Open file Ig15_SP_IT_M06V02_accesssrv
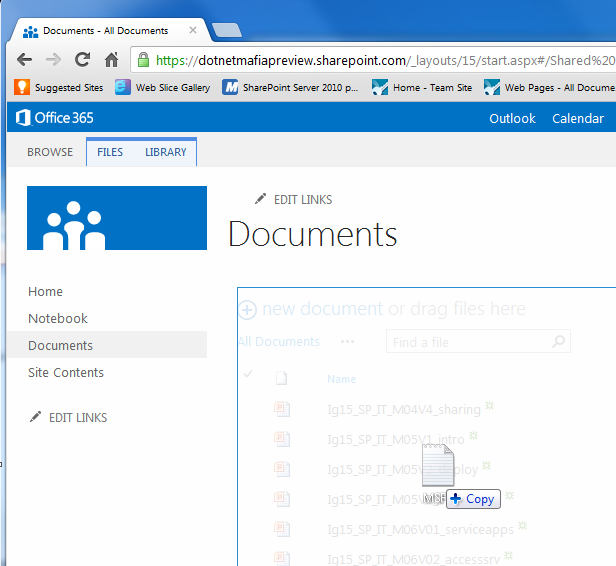Image resolution: width=616 pixels, height=566 pixels. point(414,559)
